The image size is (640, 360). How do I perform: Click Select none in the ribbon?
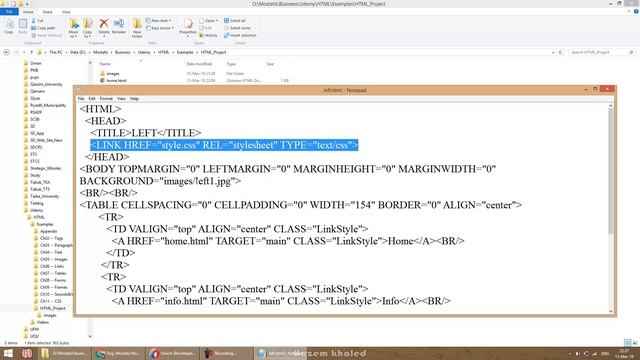click(x=237, y=28)
